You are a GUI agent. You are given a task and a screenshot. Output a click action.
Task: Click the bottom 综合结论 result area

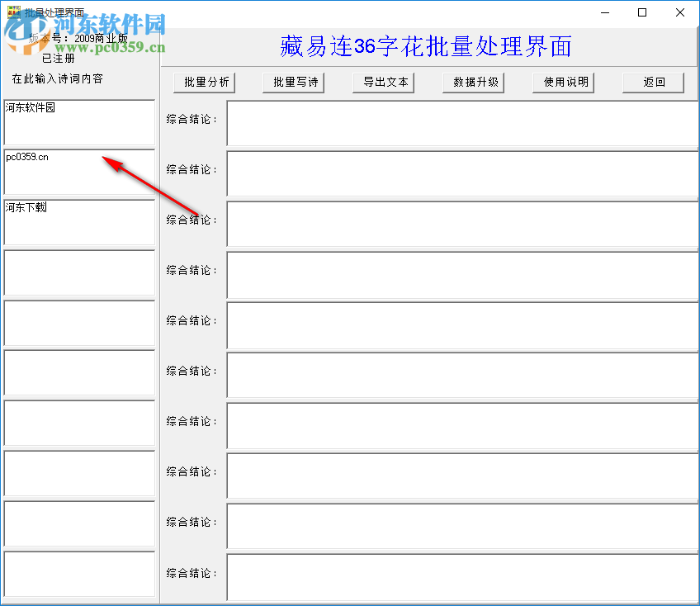click(462, 576)
